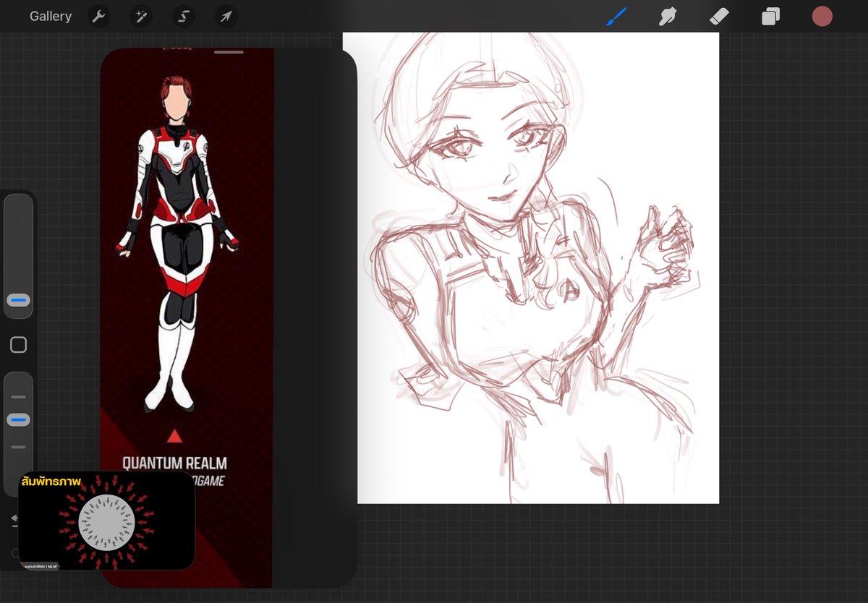Image resolution: width=868 pixels, height=603 pixels.
Task: Tap the slide-over window grabber handle
Action: [229, 52]
